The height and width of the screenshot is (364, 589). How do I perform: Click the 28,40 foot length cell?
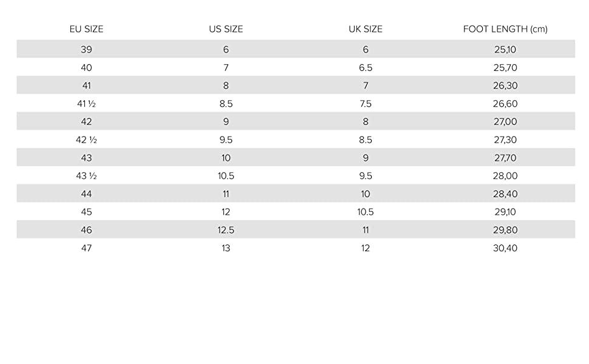pyautogui.click(x=505, y=194)
